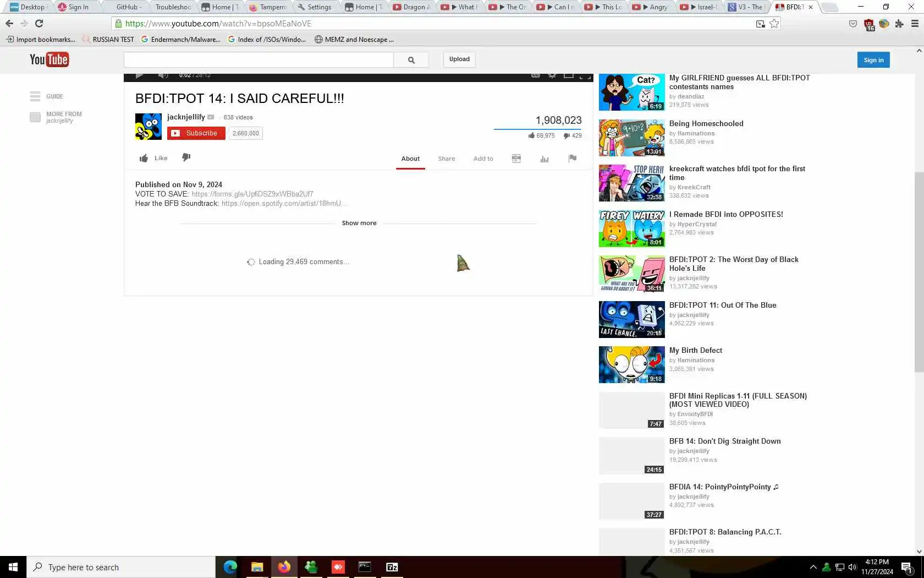924x578 pixels.
Task: Click the Pocket save icon in toolbar
Action: [853, 24]
